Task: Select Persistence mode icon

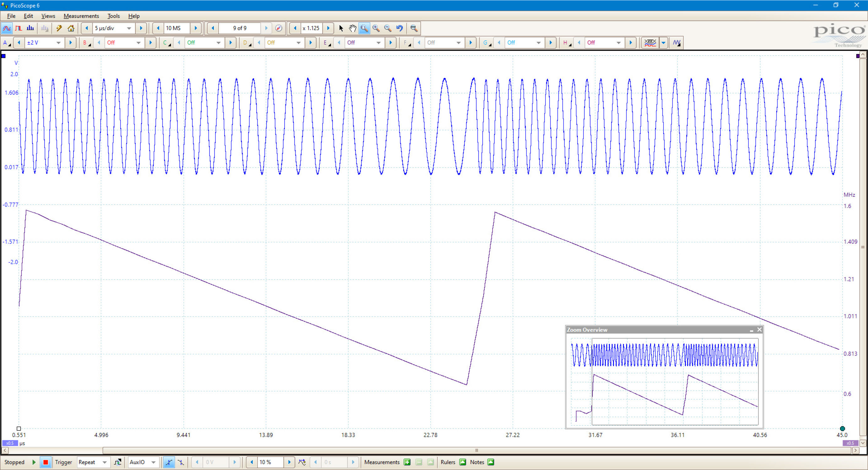Action: [x=19, y=28]
